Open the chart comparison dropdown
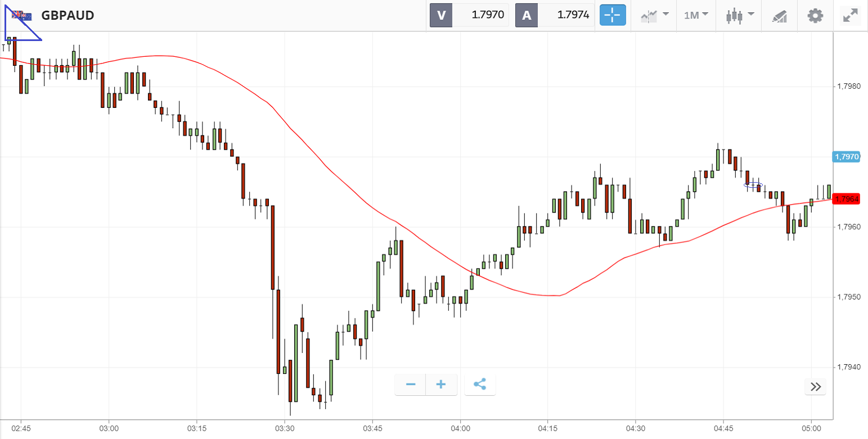Viewport: 868px width, 439px height. [x=654, y=15]
